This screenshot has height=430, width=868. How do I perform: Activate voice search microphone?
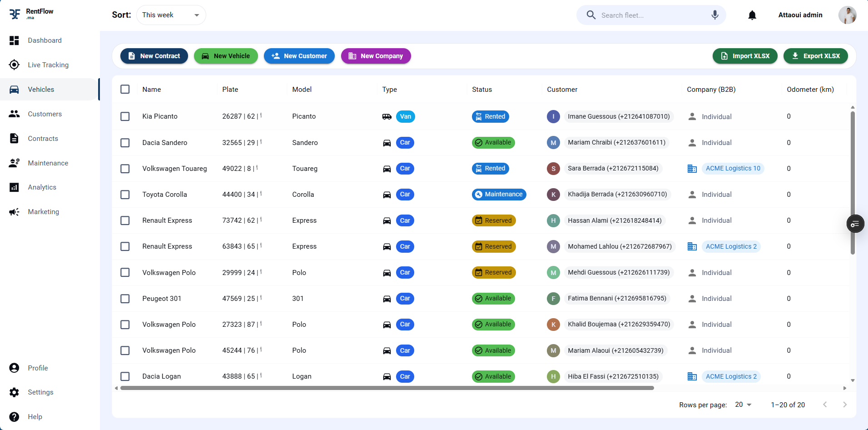[715, 15]
